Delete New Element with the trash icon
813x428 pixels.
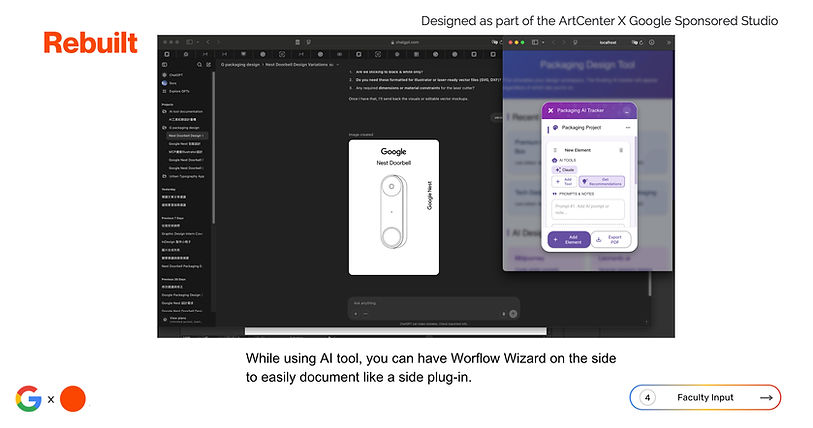click(x=621, y=150)
